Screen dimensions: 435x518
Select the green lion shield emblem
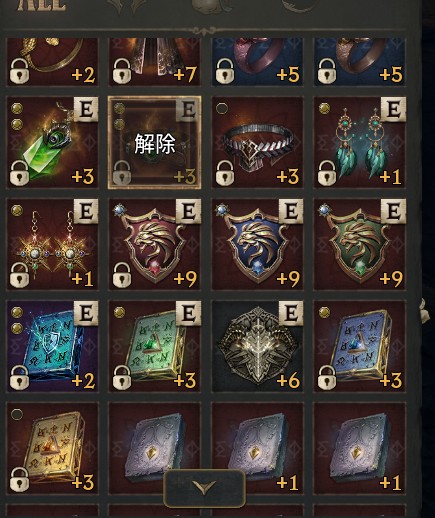(360, 244)
